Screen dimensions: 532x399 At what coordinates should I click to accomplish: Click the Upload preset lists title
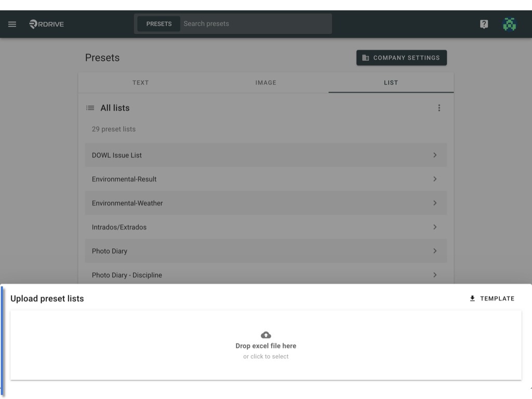[x=47, y=299]
